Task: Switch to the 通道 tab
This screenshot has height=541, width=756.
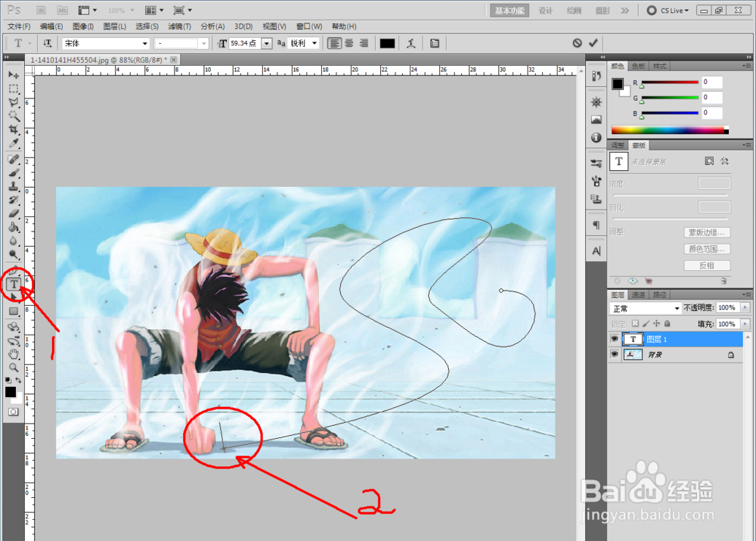Action: click(638, 295)
